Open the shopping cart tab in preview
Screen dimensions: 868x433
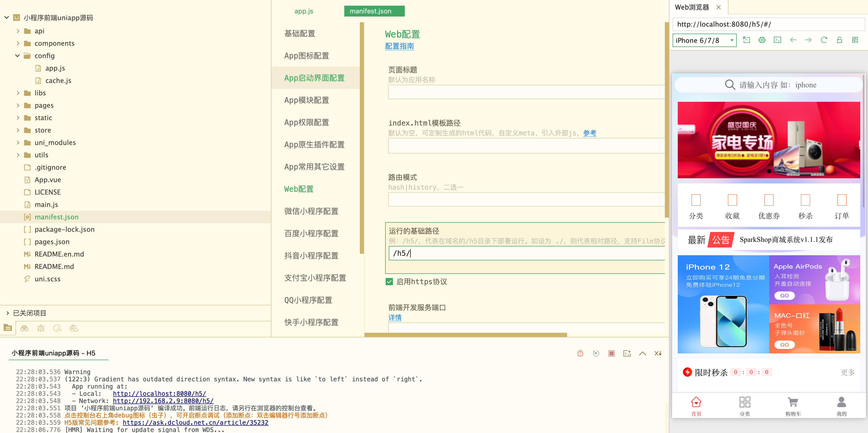pyautogui.click(x=793, y=406)
